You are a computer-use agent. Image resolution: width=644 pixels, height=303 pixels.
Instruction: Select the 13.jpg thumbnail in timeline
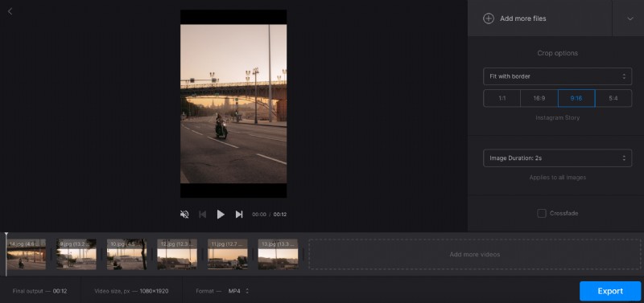[278, 254]
